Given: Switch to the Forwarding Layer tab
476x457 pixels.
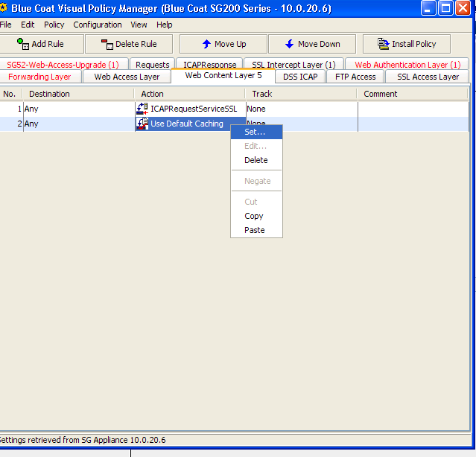Looking at the screenshot, I should point(39,77).
